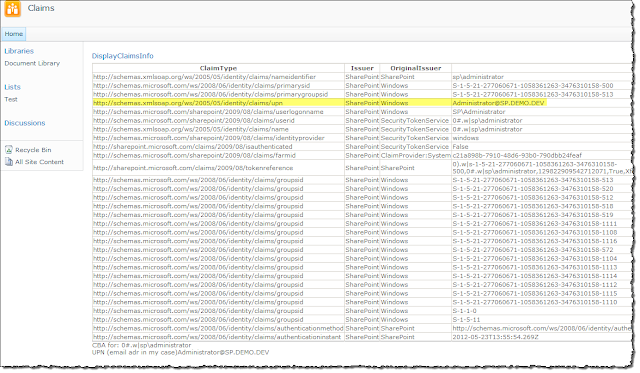Open the Recycle Bin icon
Viewport: 640px width, 373px height.
(x=9, y=150)
